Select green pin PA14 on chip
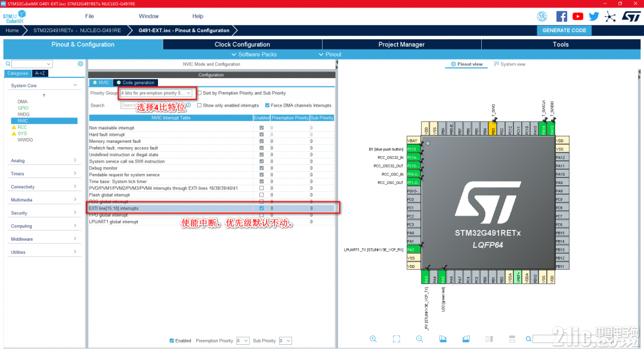Viewport: 644px width, 352px height. click(x=543, y=129)
